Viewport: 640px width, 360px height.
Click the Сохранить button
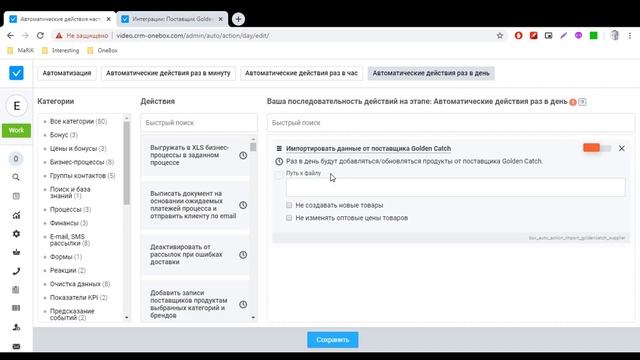coord(333,340)
